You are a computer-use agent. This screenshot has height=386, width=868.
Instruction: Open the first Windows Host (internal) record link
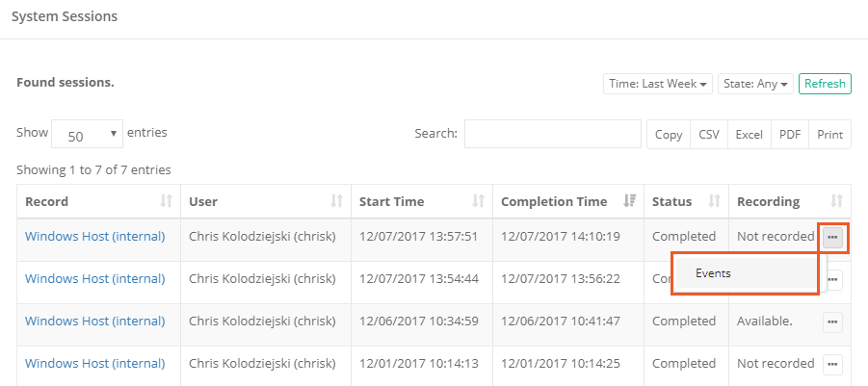(94, 237)
